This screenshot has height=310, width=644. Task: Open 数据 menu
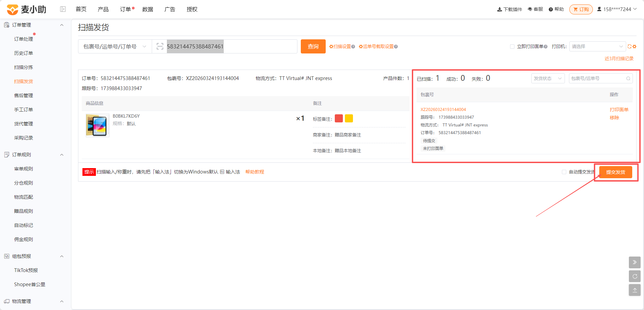tap(148, 9)
